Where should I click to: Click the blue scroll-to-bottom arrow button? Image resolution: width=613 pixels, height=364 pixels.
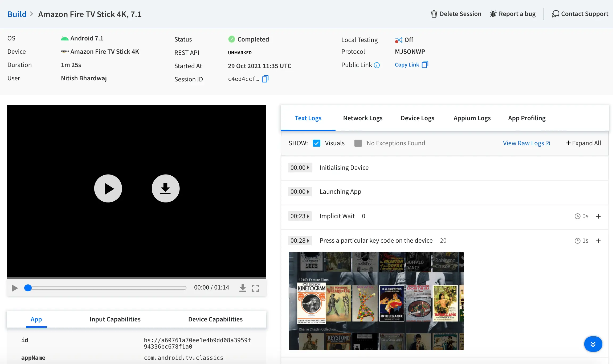(x=593, y=344)
